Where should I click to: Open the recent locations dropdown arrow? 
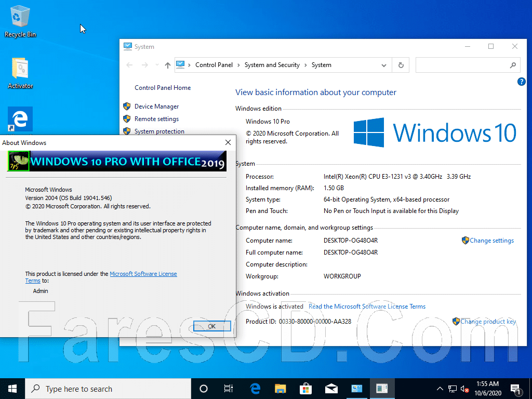[x=157, y=65]
